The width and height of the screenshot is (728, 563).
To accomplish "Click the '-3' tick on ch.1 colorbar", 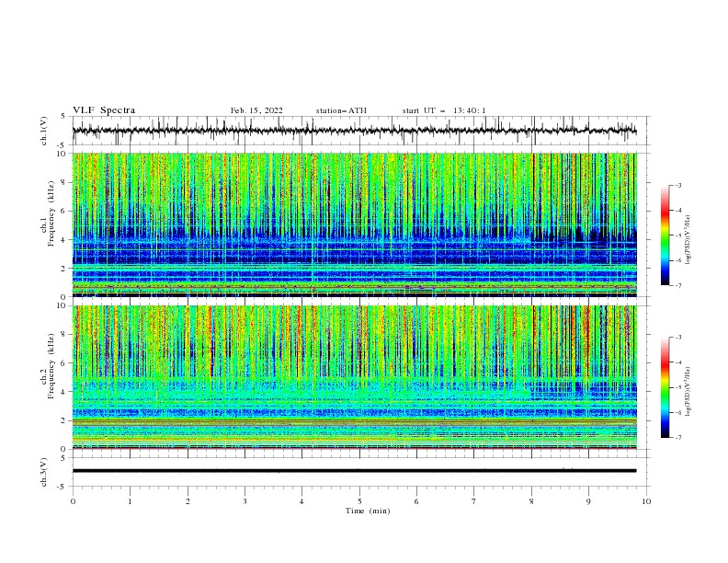I will click(678, 185).
